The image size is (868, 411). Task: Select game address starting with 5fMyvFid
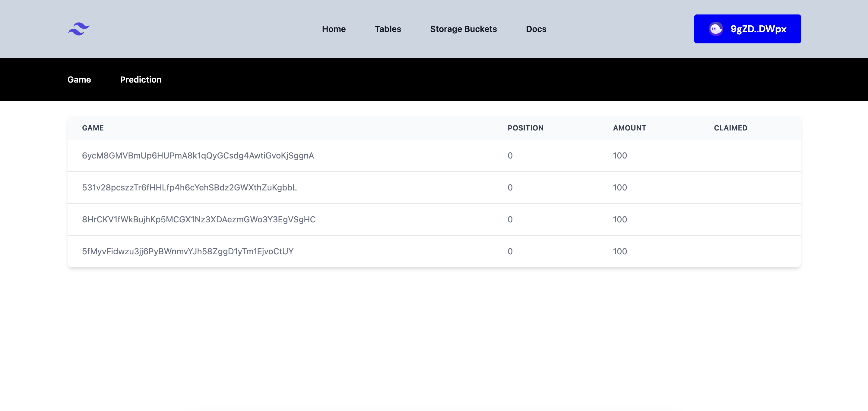coord(187,251)
